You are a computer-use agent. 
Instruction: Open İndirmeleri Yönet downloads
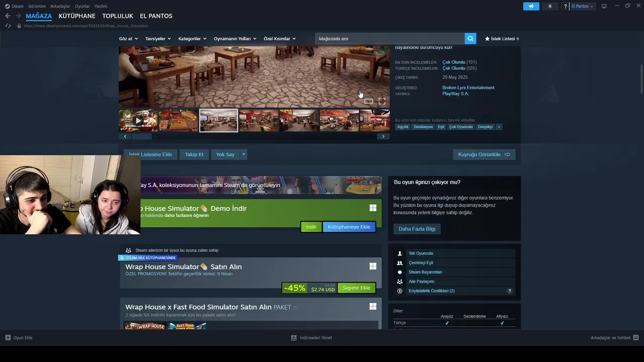pyautogui.click(x=312, y=338)
